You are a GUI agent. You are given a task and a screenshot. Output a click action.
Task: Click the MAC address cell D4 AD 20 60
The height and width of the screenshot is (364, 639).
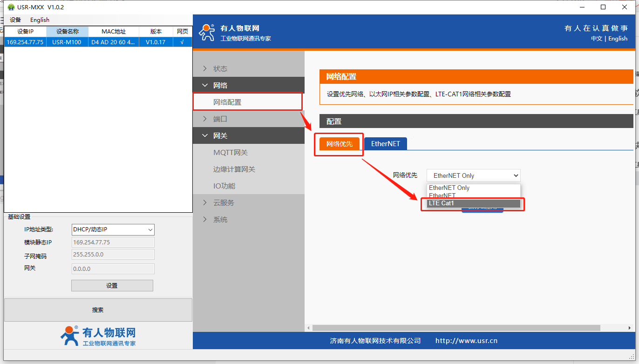tap(114, 42)
